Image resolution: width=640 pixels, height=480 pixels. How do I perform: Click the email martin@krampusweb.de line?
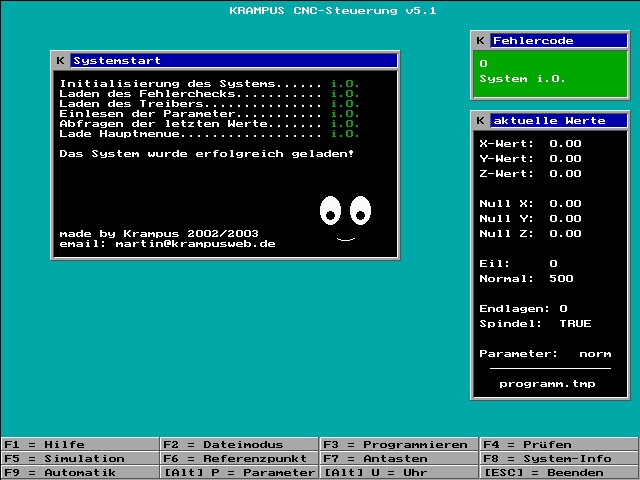[167, 244]
